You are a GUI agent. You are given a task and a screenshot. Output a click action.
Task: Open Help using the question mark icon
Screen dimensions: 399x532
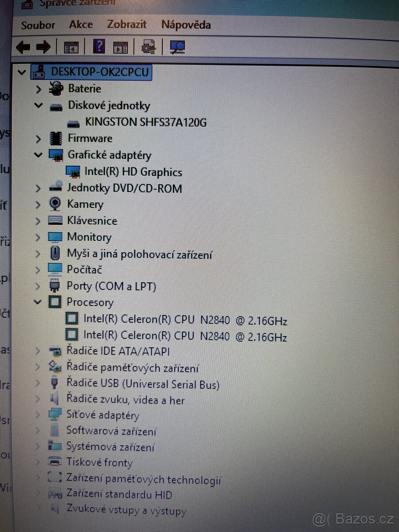[98, 46]
